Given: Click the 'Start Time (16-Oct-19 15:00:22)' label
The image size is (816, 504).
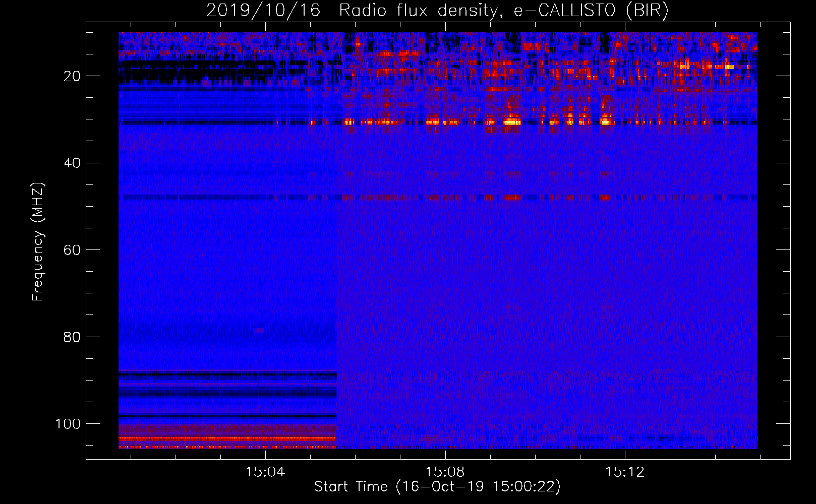Looking at the screenshot, I should pos(437,487).
